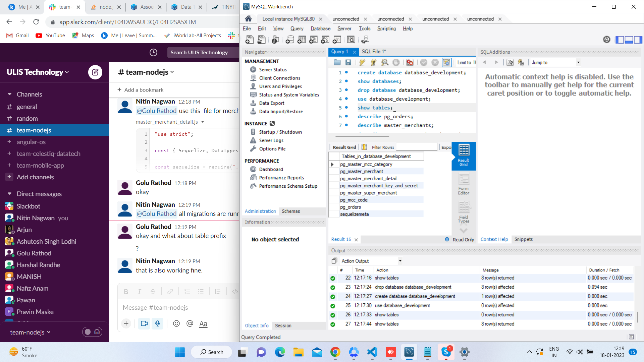The width and height of the screenshot is (644, 362).
Task: Rollback transaction X icon
Action: pos(435,62)
